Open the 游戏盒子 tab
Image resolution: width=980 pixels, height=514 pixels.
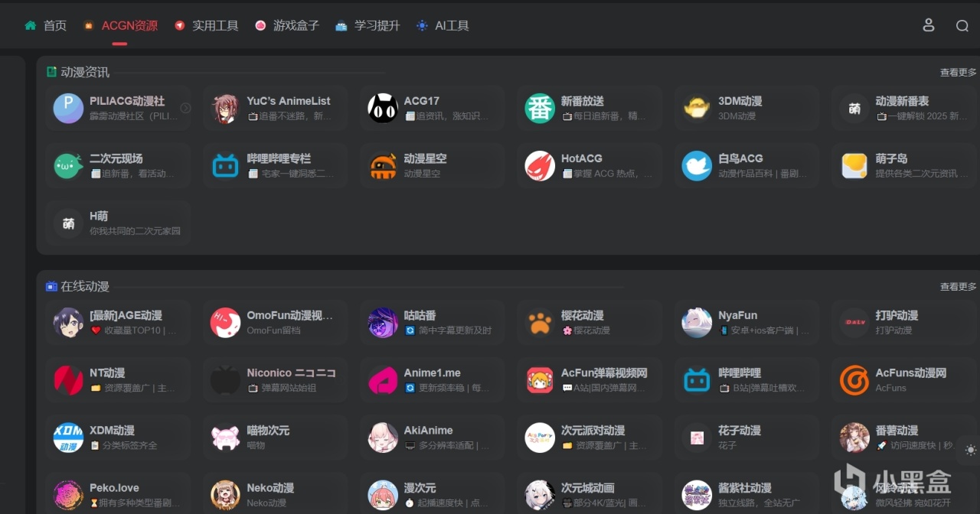point(287,25)
